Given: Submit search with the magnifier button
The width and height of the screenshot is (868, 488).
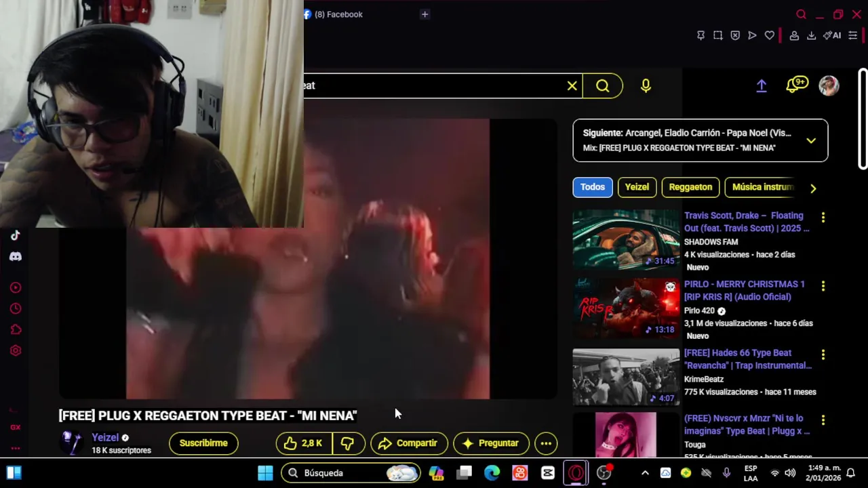Looking at the screenshot, I should [x=603, y=86].
